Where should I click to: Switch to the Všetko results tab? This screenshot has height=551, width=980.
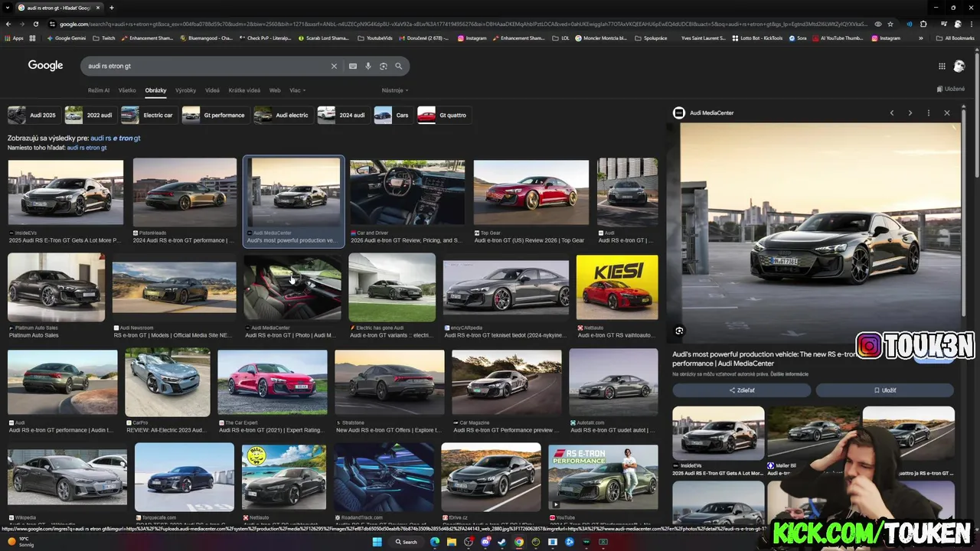(x=127, y=90)
